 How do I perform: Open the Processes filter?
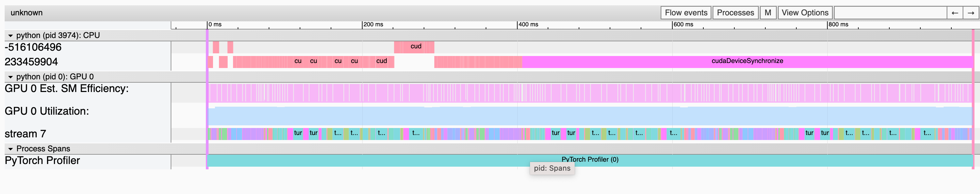pyautogui.click(x=735, y=13)
